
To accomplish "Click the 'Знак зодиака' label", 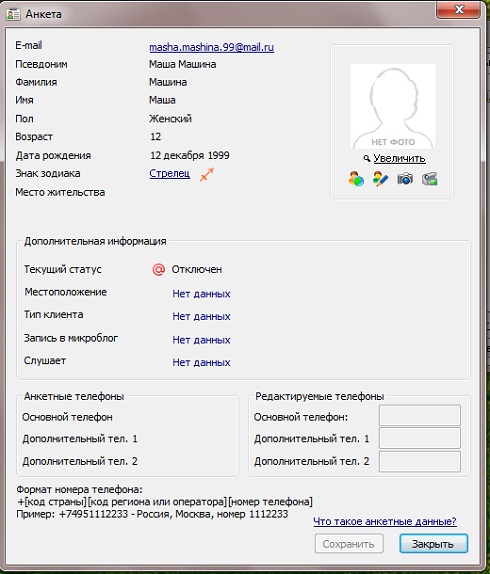I will (48, 174).
